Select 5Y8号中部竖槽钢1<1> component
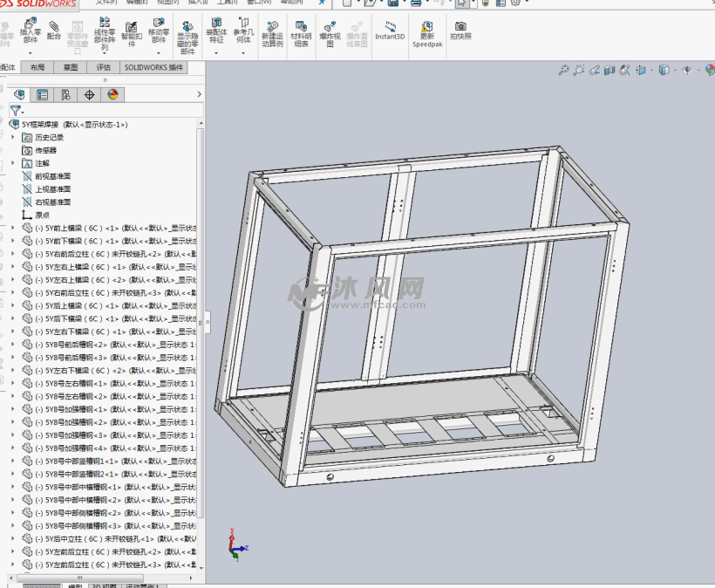Screen dimensions: 715x588 pos(110,461)
